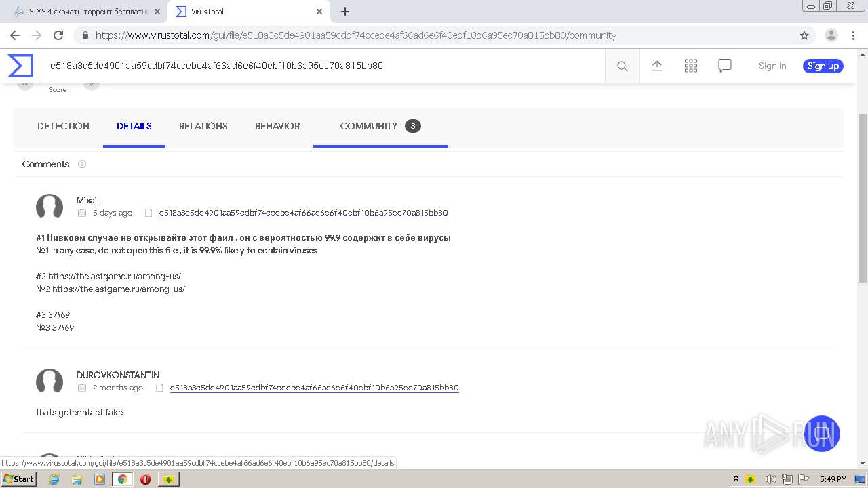Click the blue chat floating button
This screenshot has width=868, height=488.
click(x=822, y=434)
